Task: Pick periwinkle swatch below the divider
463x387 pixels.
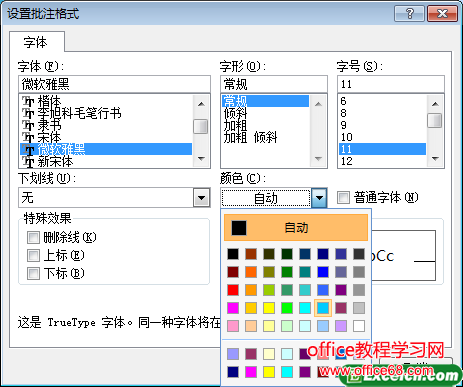Action: [x=233, y=354]
